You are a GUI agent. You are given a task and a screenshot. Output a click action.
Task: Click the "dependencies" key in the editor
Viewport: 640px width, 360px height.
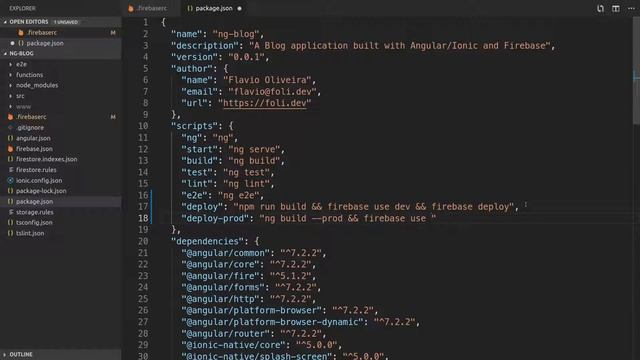207,241
